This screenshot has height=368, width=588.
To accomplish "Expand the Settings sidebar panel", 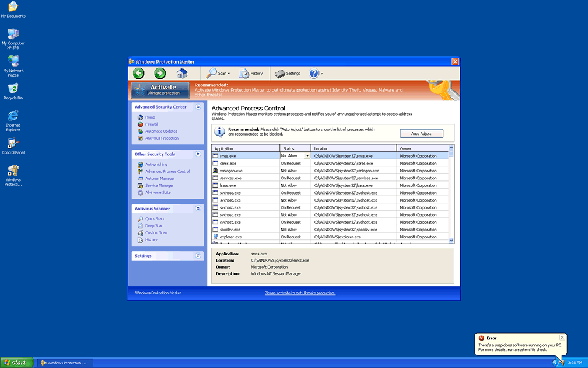I will (x=198, y=256).
